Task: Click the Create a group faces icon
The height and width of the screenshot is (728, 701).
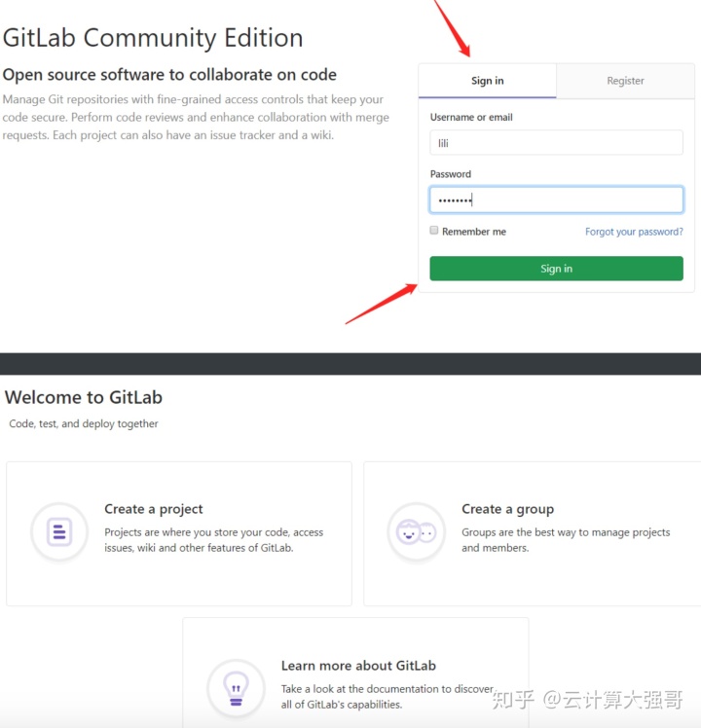Action: pyautogui.click(x=417, y=531)
